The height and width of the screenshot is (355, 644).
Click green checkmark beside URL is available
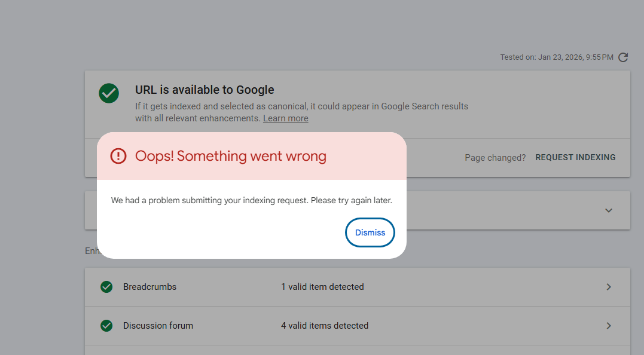(109, 93)
